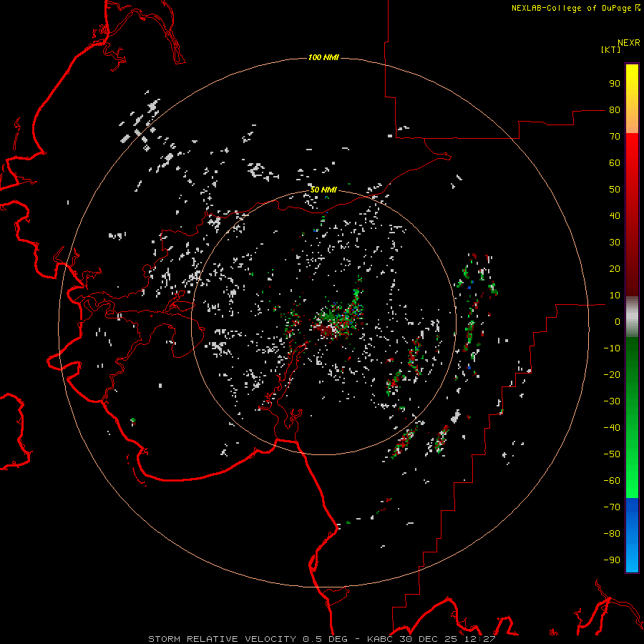The width and height of the screenshot is (644, 644).
Task: Click the -10 knots scale label
Action: point(612,348)
